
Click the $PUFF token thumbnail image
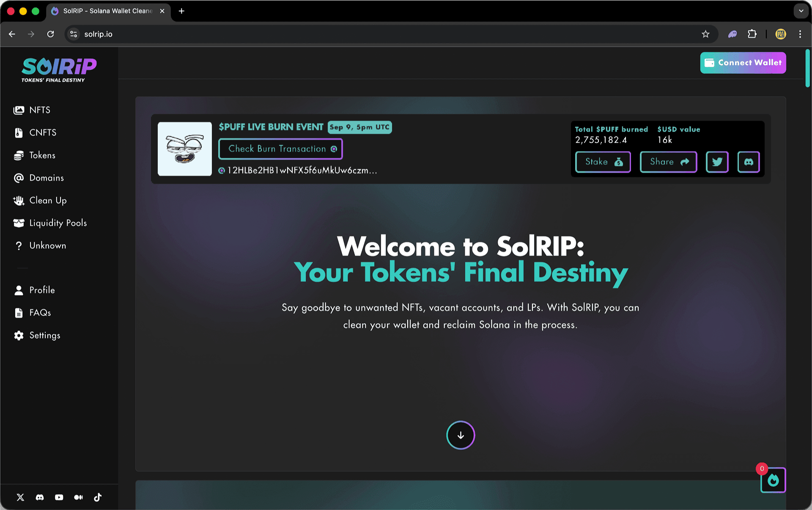[x=185, y=149]
